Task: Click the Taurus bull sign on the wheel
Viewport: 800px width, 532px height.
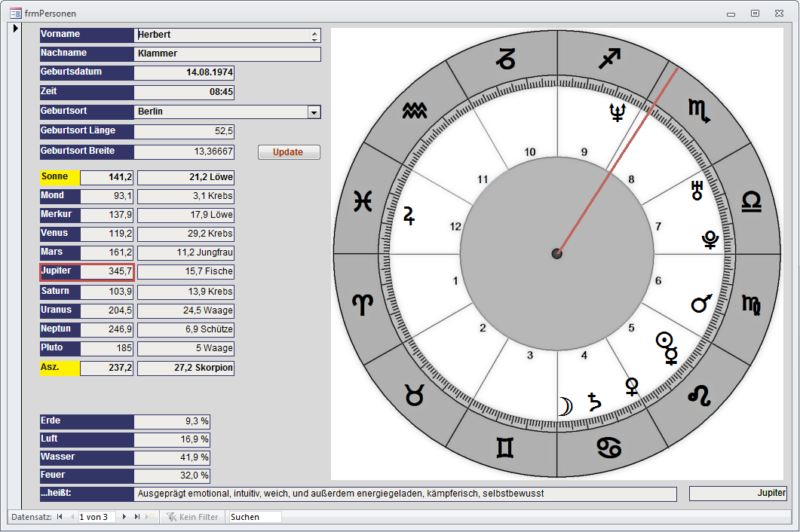Action: click(x=415, y=395)
